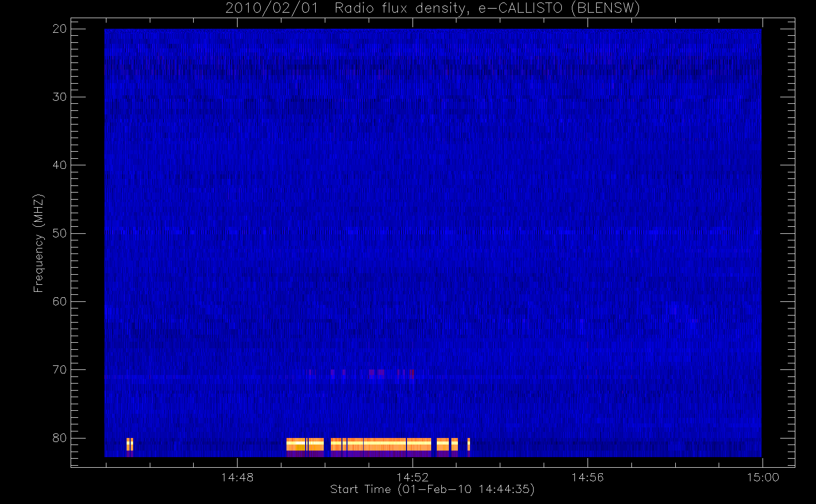
Task: Click the 40 MHz frequency tick label
Action: [60, 165]
